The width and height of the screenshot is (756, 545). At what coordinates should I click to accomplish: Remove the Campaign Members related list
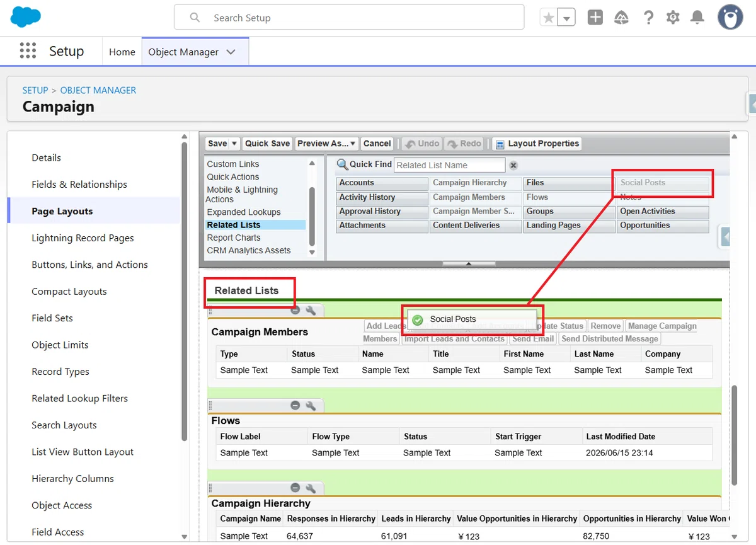[295, 310]
